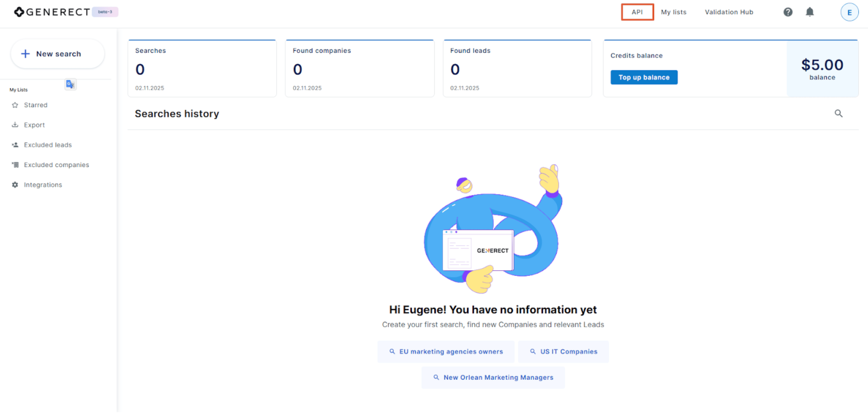
Task: Open Integrations in sidebar
Action: 43,185
